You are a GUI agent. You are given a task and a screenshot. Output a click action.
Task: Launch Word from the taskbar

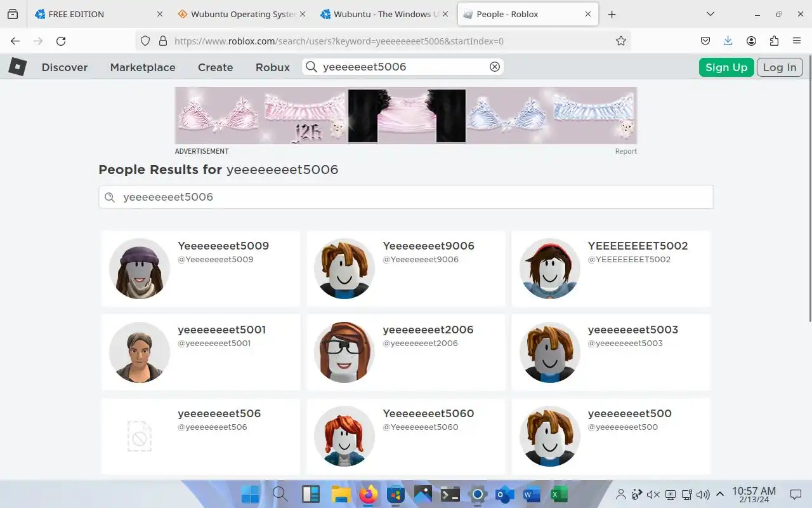click(x=531, y=494)
